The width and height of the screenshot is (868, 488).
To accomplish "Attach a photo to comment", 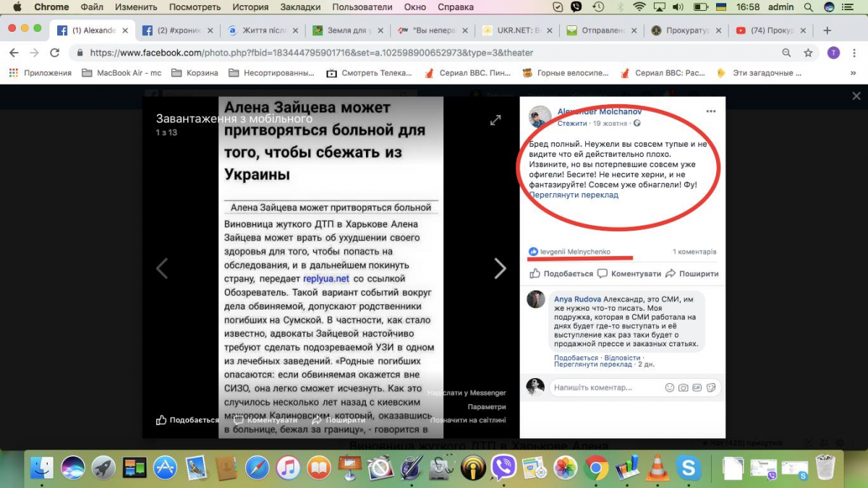I will pos(683,388).
